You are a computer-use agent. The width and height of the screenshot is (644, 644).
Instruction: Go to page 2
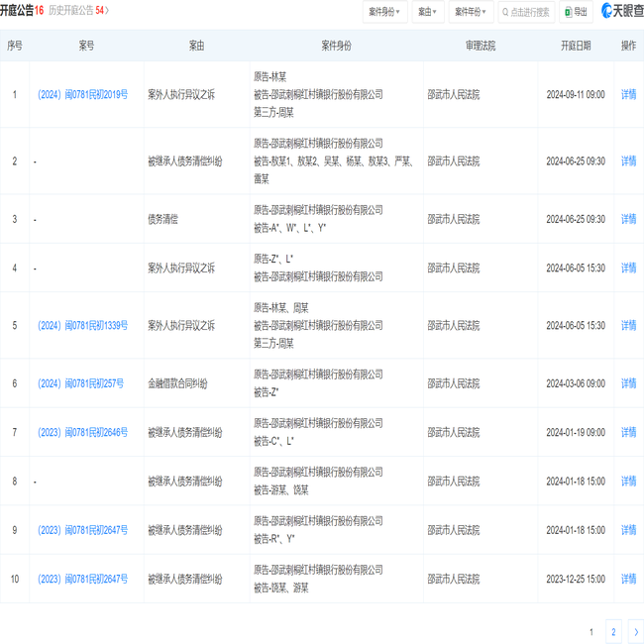[613, 632]
